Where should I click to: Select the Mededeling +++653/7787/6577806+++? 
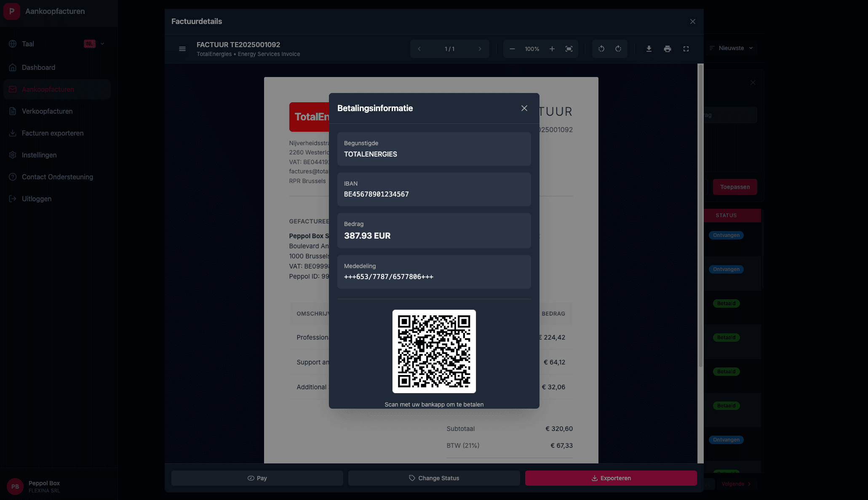point(389,277)
